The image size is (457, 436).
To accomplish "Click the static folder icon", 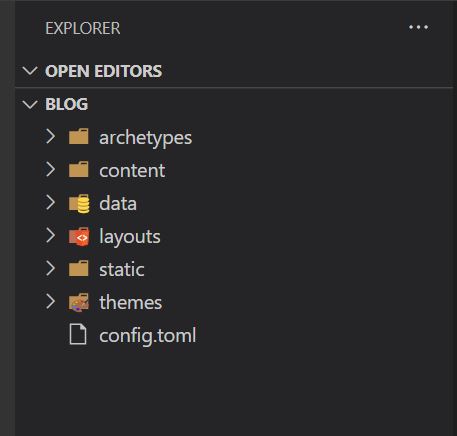I will [79, 268].
